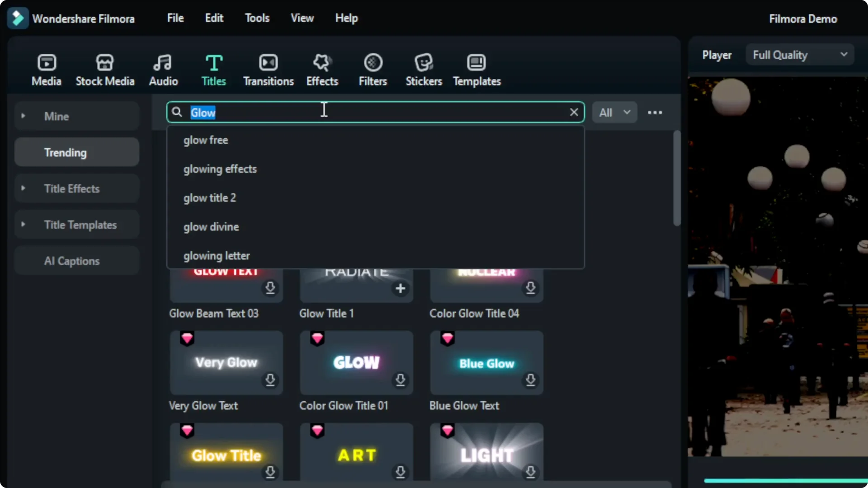868x488 pixels.
Task: Open the Stickers panel
Action: 424,69
